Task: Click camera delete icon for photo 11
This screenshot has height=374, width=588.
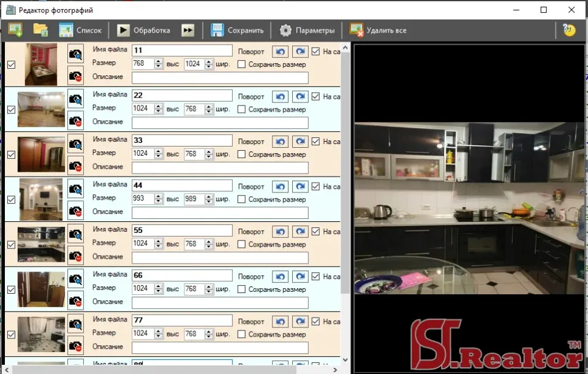Action: point(76,76)
